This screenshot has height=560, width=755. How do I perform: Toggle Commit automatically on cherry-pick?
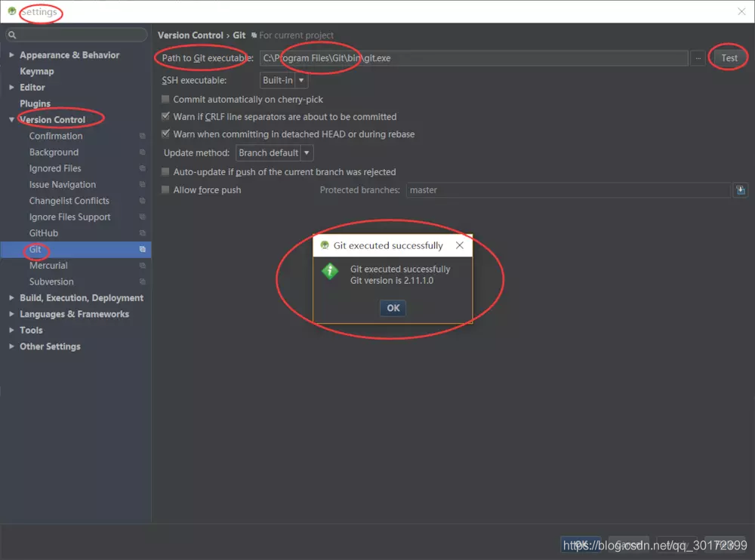click(165, 99)
